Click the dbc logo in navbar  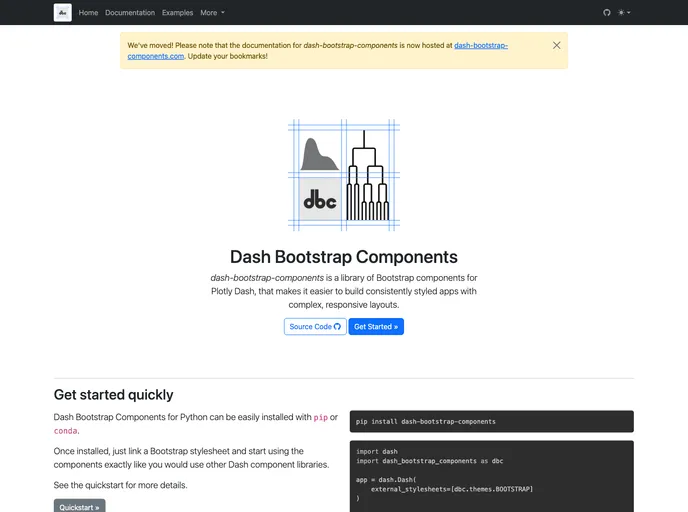[x=63, y=13]
